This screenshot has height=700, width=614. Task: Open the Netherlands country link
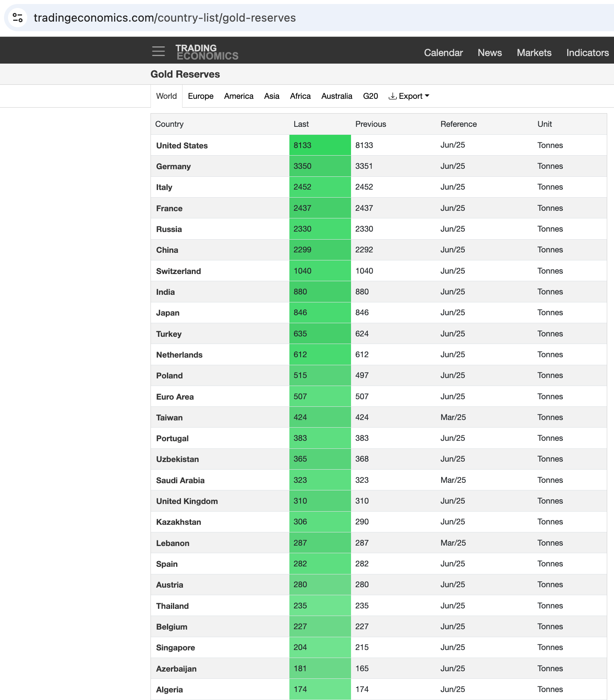click(x=179, y=355)
